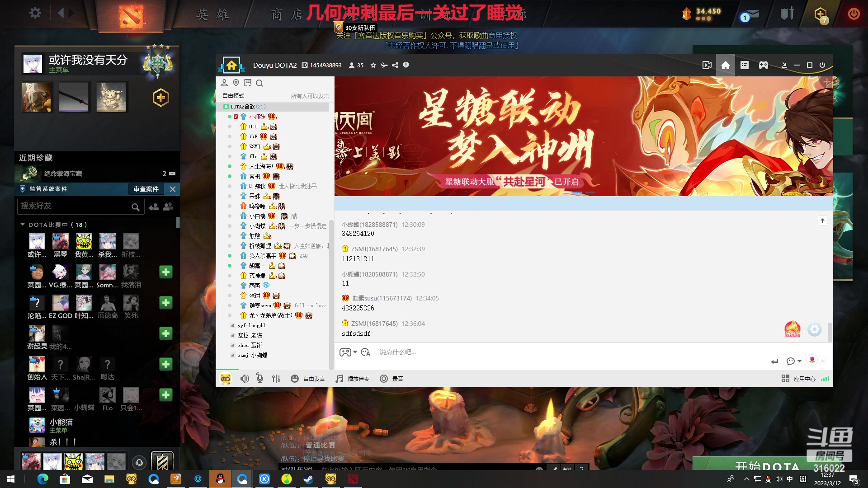
Task: Open the channel notes icon above the list
Action: click(248, 83)
